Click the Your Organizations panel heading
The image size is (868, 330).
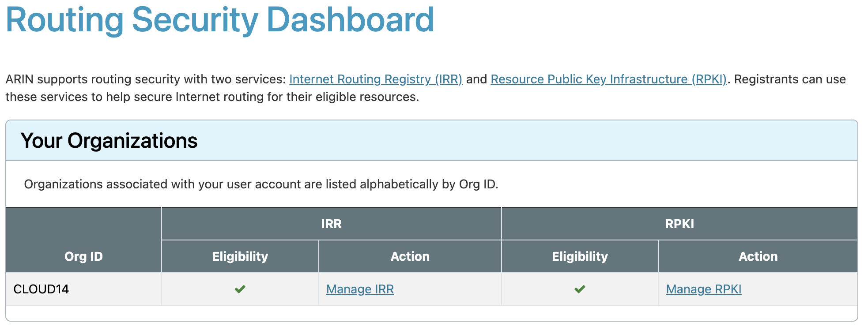(x=109, y=141)
